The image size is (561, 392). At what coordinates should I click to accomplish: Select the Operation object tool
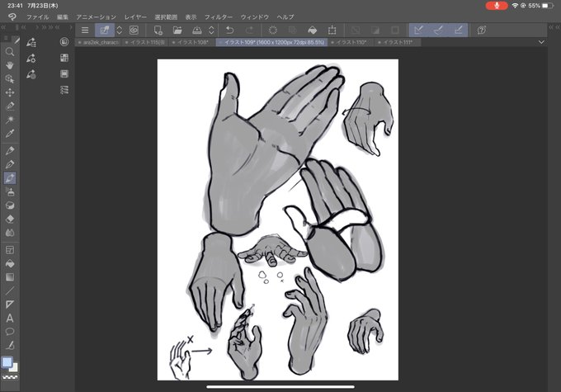[x=10, y=78]
